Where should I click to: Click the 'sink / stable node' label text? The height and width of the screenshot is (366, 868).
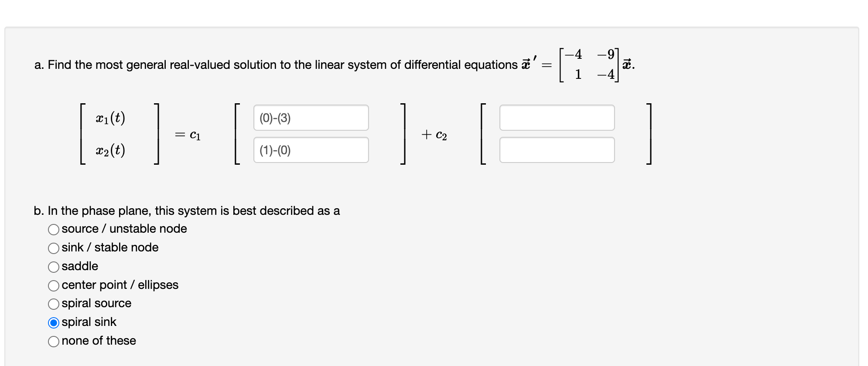110,247
